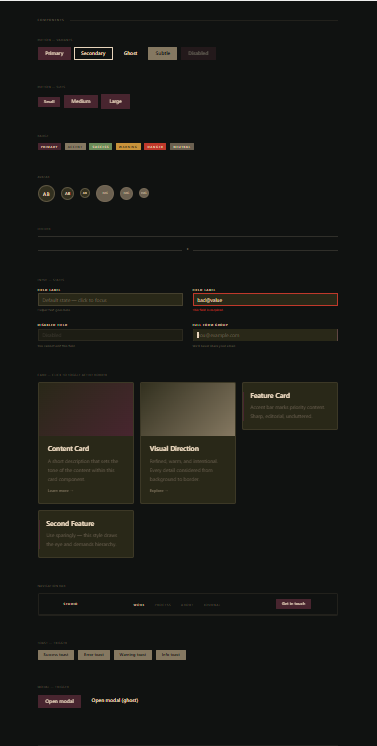
Task: Open the Visual Direction card
Action: [x=188, y=443]
